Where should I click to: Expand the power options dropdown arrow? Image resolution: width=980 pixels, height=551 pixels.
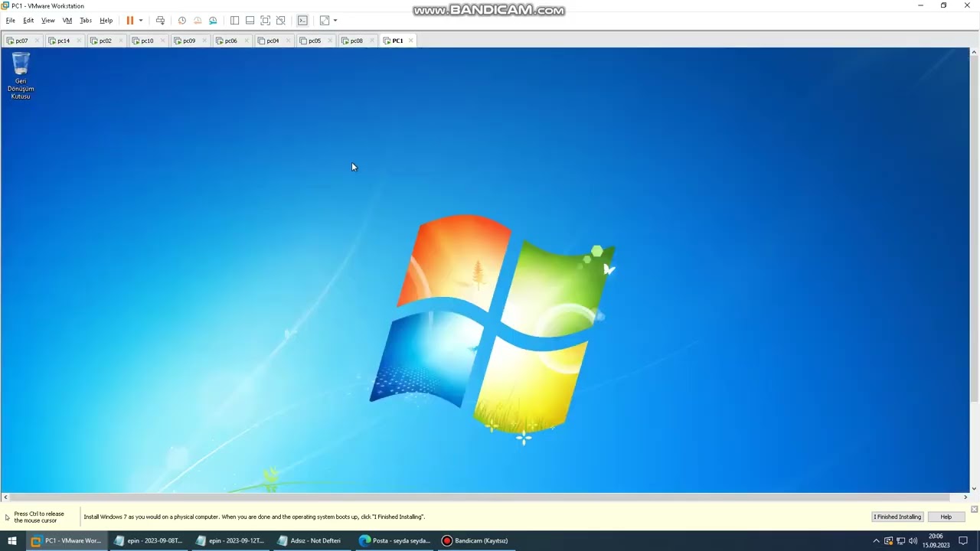pyautogui.click(x=141, y=21)
